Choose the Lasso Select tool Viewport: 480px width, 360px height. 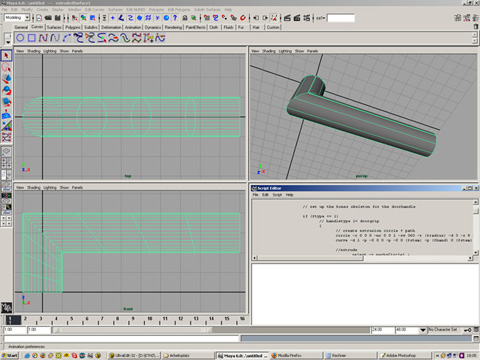[6, 67]
